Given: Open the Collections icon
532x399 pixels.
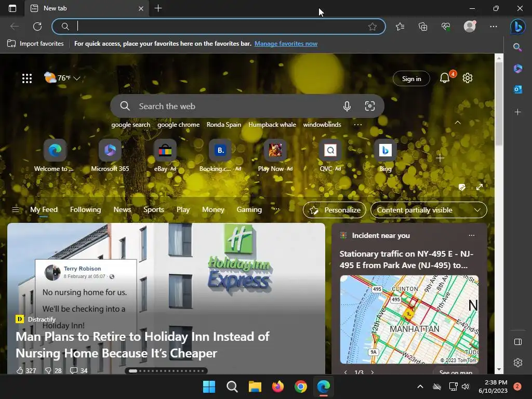Looking at the screenshot, I should (423, 26).
